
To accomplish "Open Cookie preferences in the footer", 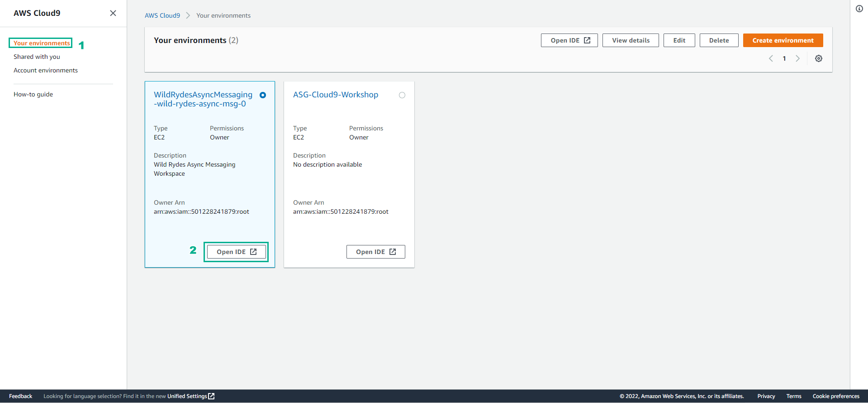I will [x=836, y=396].
